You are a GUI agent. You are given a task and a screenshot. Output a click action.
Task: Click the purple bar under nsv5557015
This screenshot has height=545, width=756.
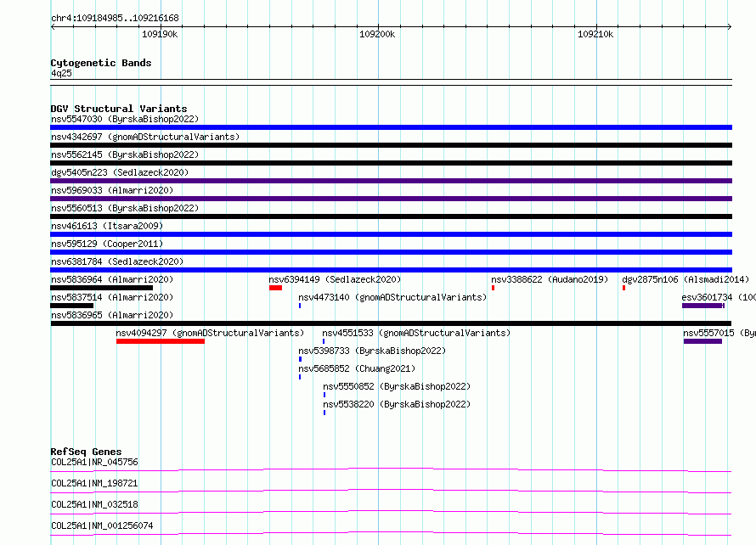703,341
